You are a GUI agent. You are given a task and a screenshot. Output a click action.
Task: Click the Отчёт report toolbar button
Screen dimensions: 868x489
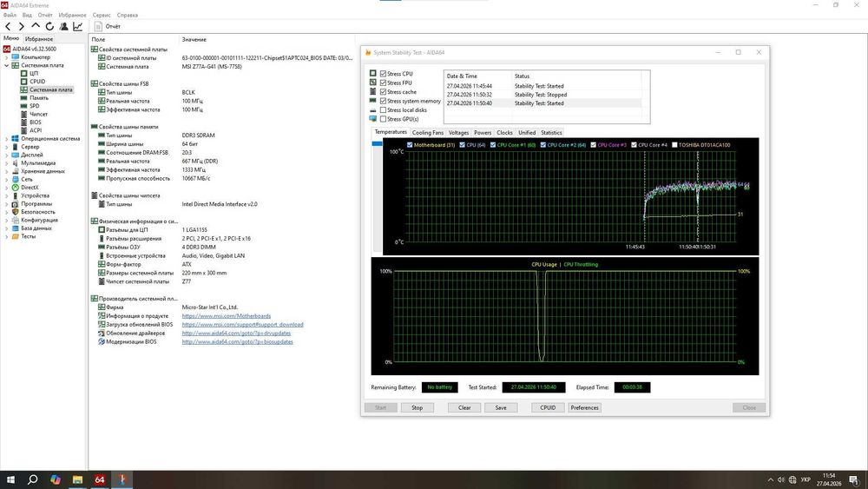coord(108,26)
